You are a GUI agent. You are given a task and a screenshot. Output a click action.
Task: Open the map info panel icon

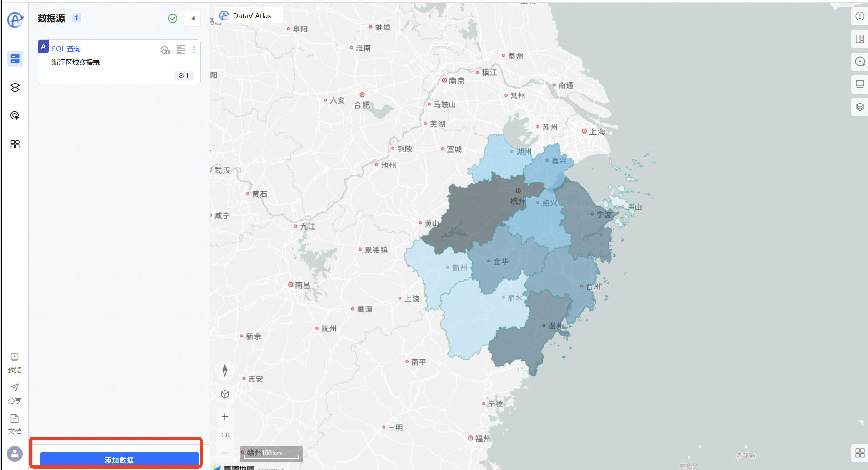tap(860, 16)
